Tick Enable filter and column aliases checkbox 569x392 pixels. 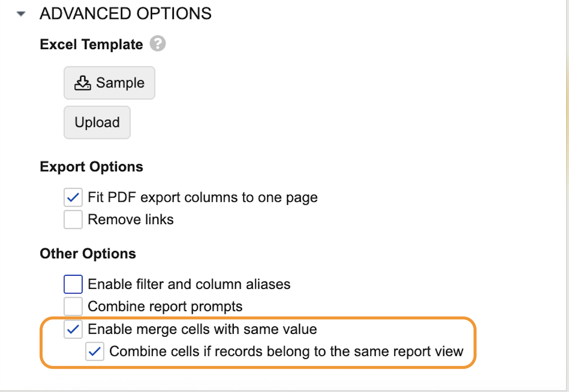(x=73, y=284)
